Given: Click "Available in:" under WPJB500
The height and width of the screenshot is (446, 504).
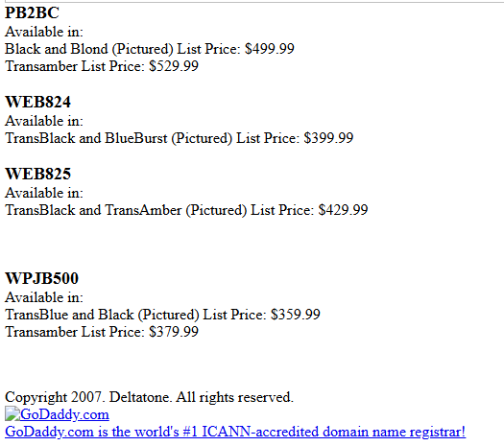Looking at the screenshot, I should pyautogui.click(x=44, y=297).
